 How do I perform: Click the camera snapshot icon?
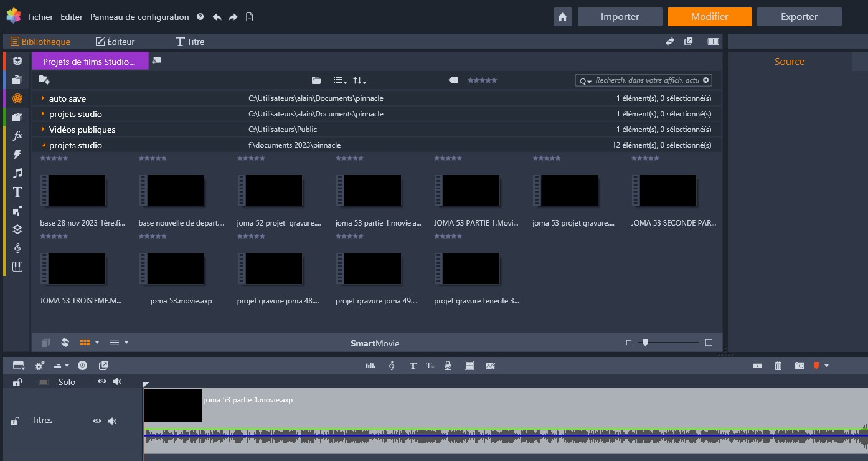point(800,366)
